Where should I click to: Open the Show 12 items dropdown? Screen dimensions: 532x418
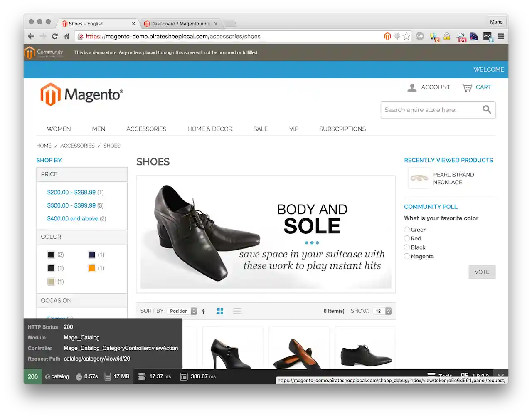pos(383,311)
